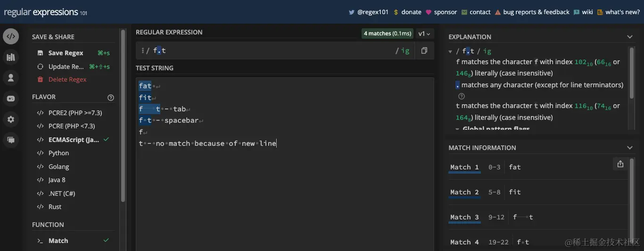The height and width of the screenshot is (251, 644).
Task: Click the bug reports warning icon
Action: (x=498, y=12)
